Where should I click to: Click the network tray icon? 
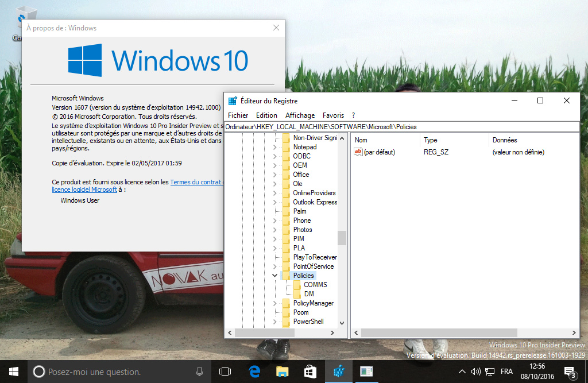490,372
